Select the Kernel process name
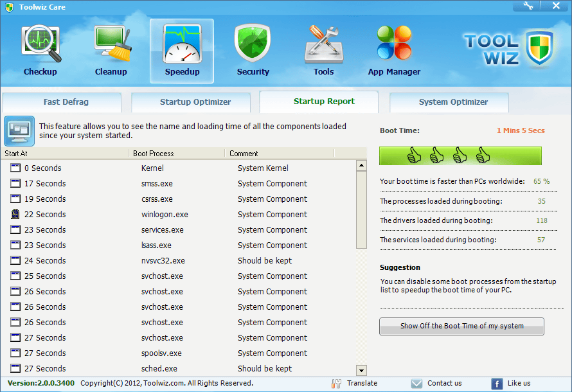Screen dimensions: 572x392 [152, 168]
